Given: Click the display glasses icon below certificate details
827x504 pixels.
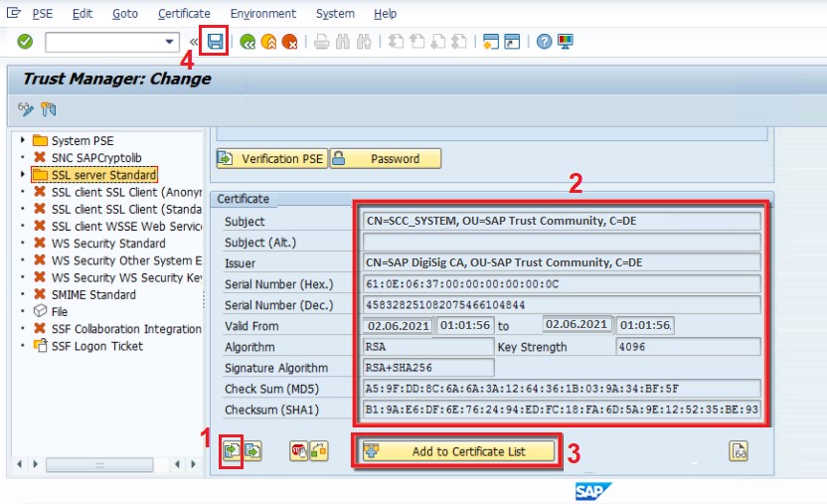Looking at the screenshot, I should coord(739,450).
